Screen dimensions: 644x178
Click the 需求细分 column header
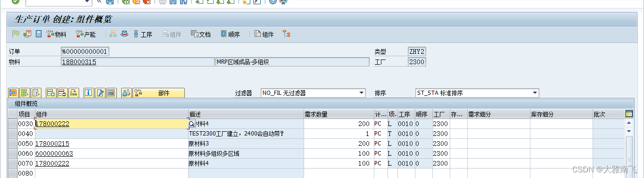498,114
